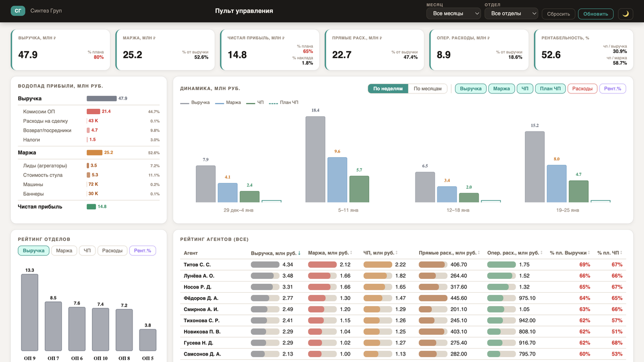This screenshot has width=644, height=362.
Task: Click the СГ logo badge
Action: point(18,11)
